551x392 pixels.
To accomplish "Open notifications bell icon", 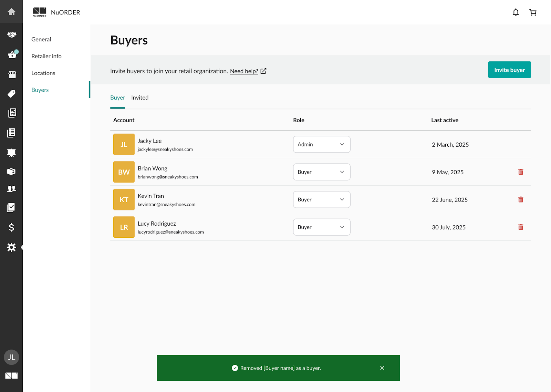I will coord(516,12).
